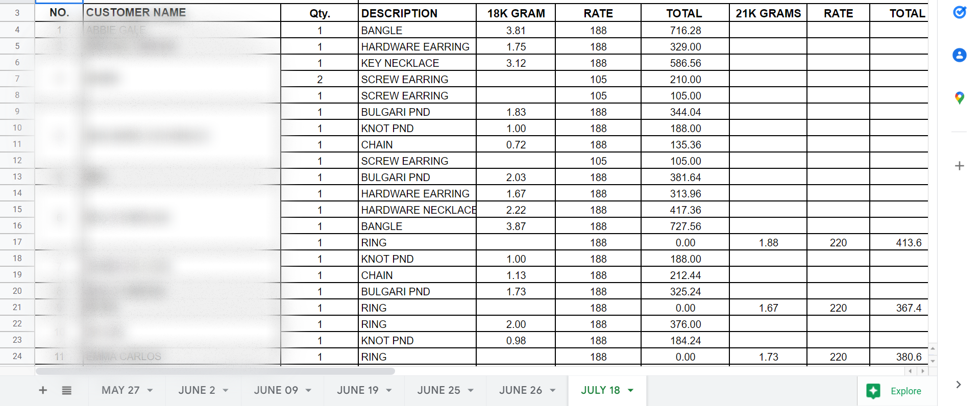Select row 17 header
This screenshot has width=980, height=406.
(17, 242)
